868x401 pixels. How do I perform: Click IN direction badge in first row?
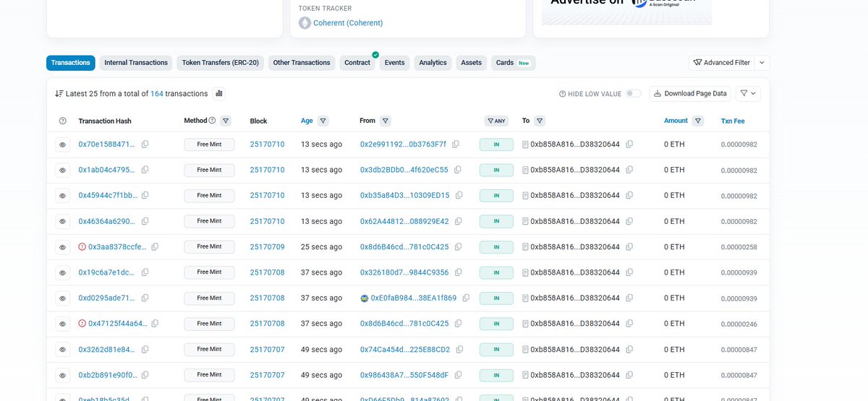(x=496, y=145)
